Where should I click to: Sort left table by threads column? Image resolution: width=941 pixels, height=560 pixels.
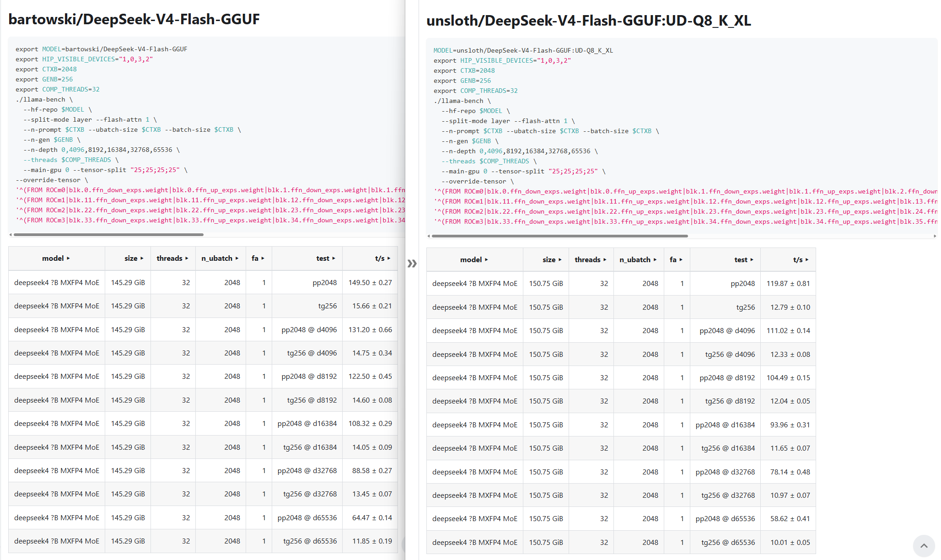[x=172, y=258]
